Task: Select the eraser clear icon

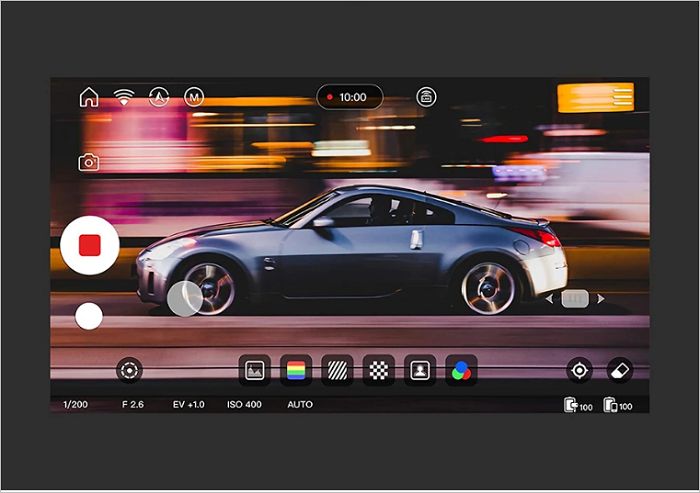Action: [620, 370]
